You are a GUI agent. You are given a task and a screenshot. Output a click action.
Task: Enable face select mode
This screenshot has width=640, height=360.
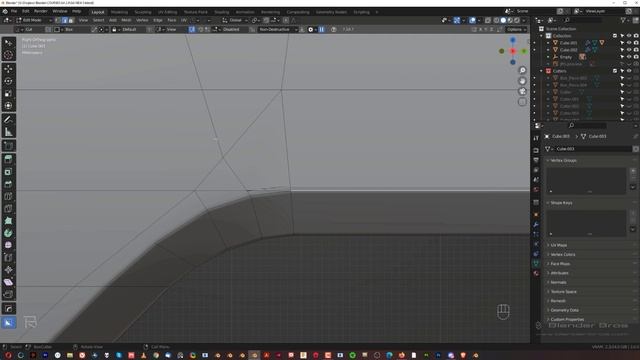71,20
